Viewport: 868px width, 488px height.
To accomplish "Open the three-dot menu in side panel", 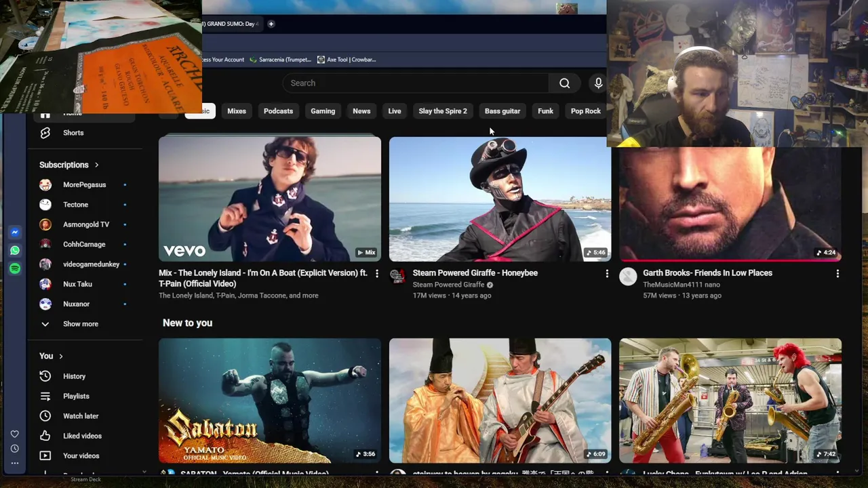I will pyautogui.click(x=14, y=464).
